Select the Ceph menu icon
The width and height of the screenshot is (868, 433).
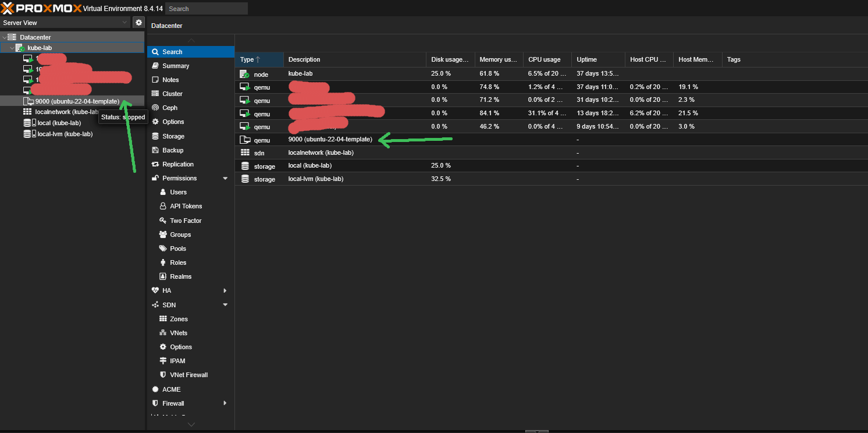tap(155, 108)
